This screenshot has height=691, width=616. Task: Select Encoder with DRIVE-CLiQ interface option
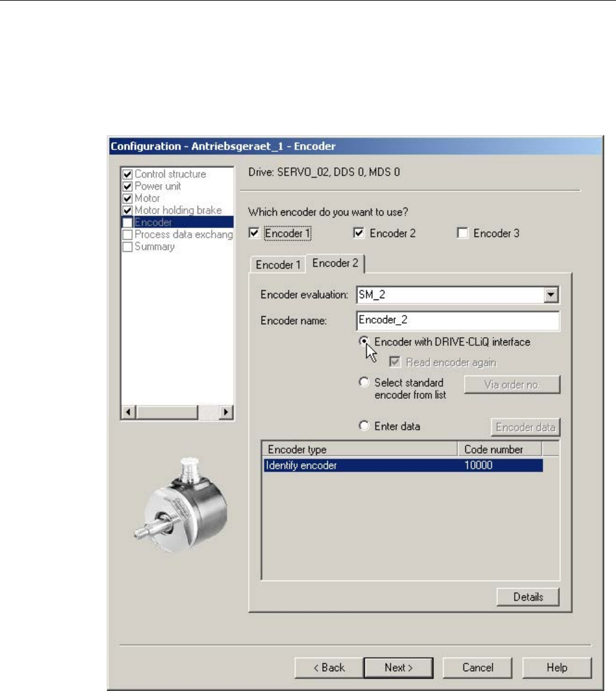tap(364, 341)
